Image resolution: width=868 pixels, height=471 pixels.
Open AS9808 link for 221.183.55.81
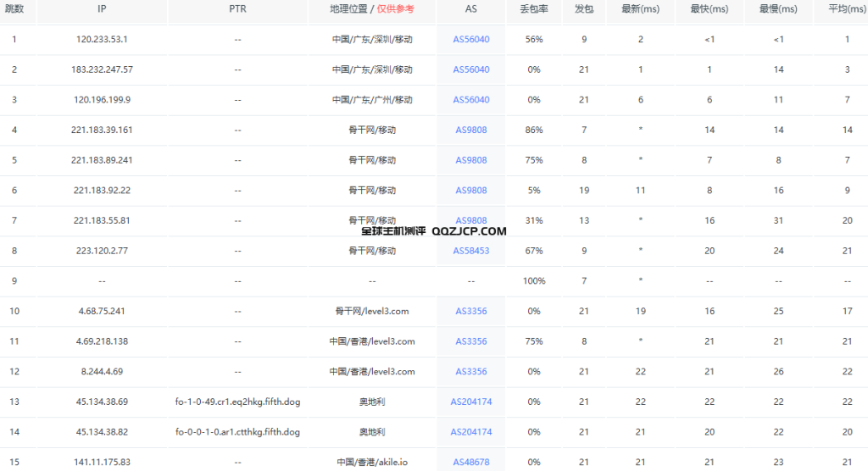click(x=471, y=220)
